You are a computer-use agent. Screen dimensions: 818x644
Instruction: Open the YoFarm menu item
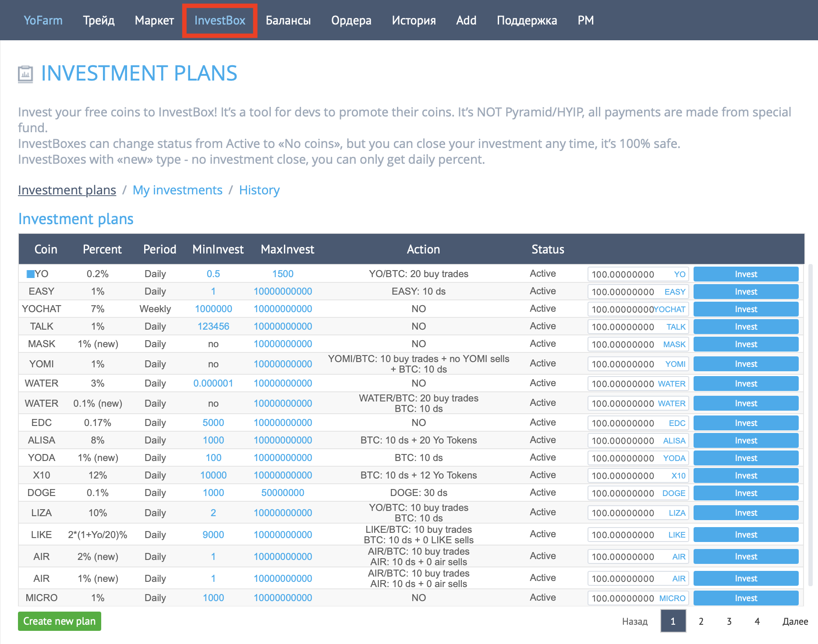(43, 20)
